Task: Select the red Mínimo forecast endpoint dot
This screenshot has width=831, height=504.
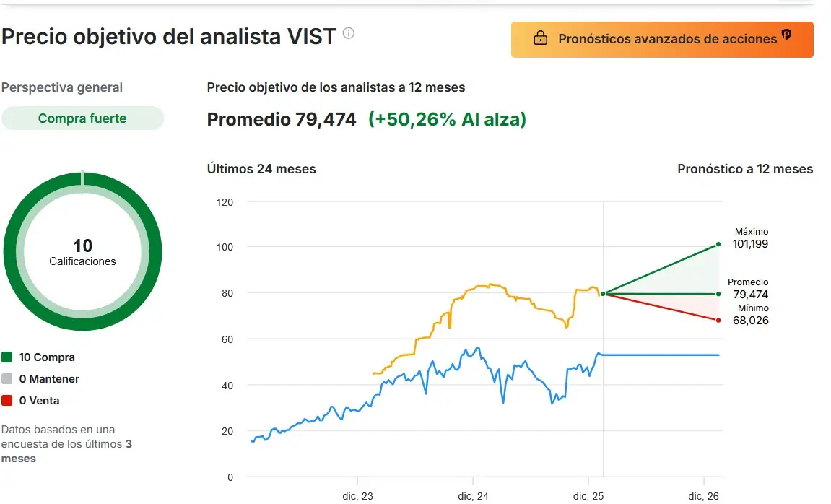Action: click(x=718, y=320)
